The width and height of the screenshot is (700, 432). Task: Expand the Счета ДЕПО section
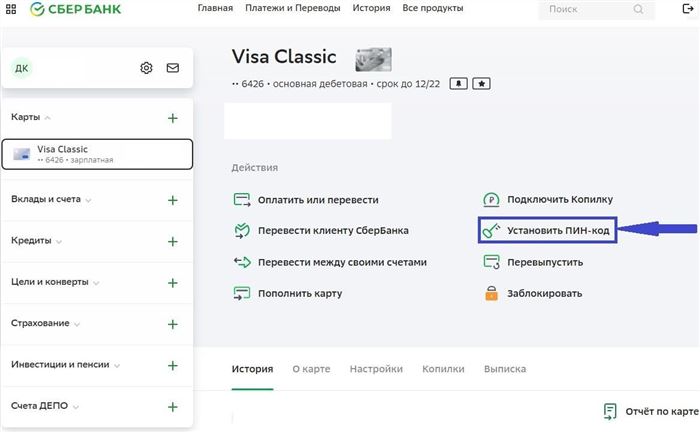coord(76,407)
